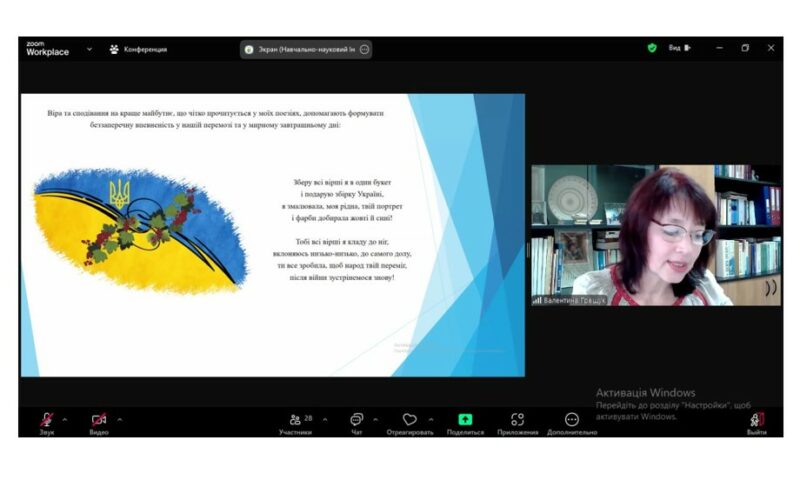Click the leave meeting (Выйти) button
800x500 pixels.
point(757,419)
